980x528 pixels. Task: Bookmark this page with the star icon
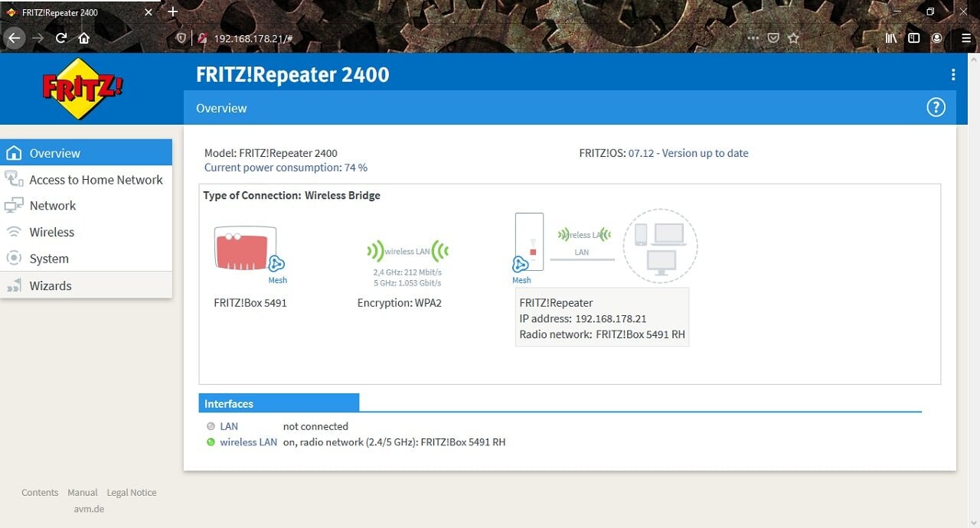pyautogui.click(x=794, y=37)
